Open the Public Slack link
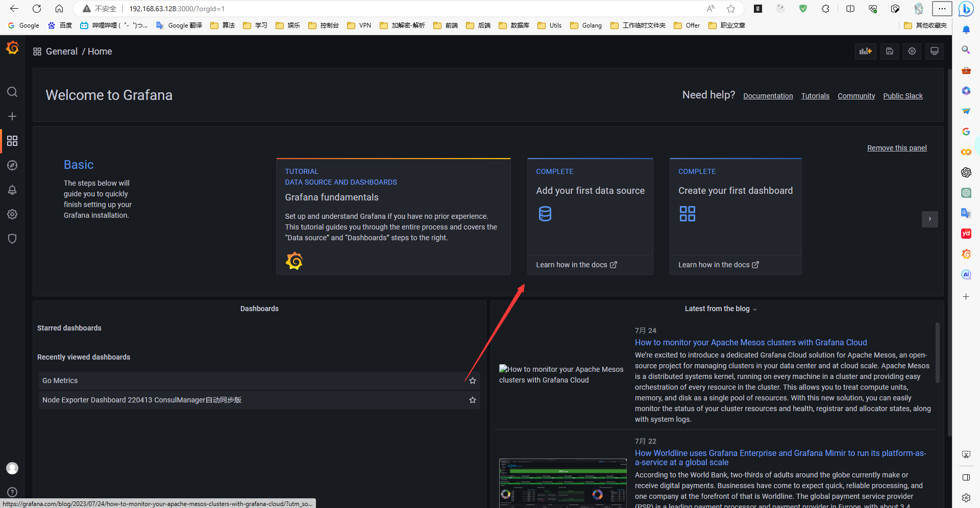This screenshot has height=508, width=980. click(x=903, y=96)
